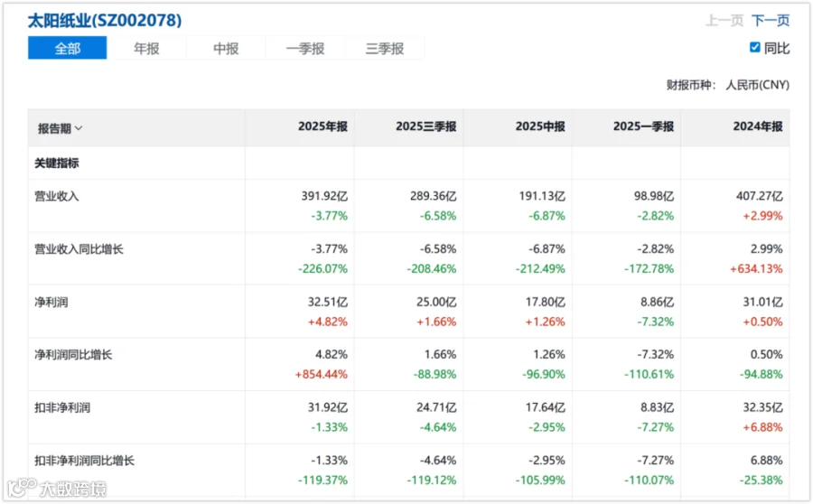Click the -96.90% value
The height and width of the screenshot is (504, 813).
point(544,374)
